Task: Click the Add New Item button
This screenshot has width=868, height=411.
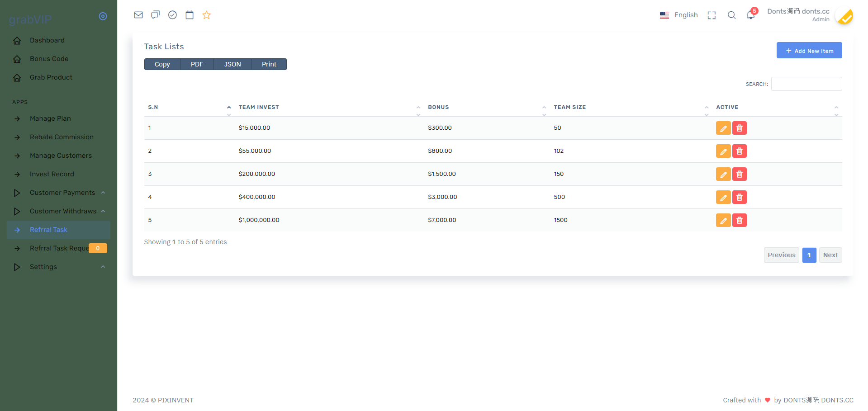Action: [809, 50]
